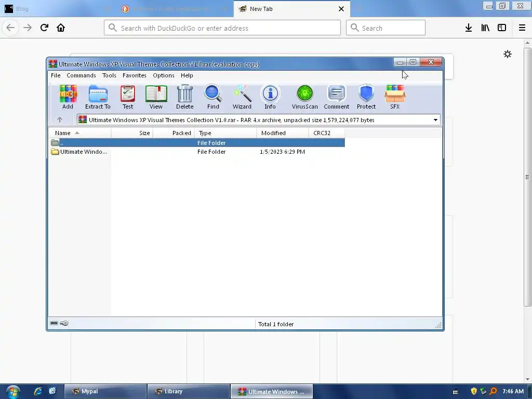Open the File menu
Image resolution: width=532 pixels, height=399 pixels.
[x=56, y=75]
